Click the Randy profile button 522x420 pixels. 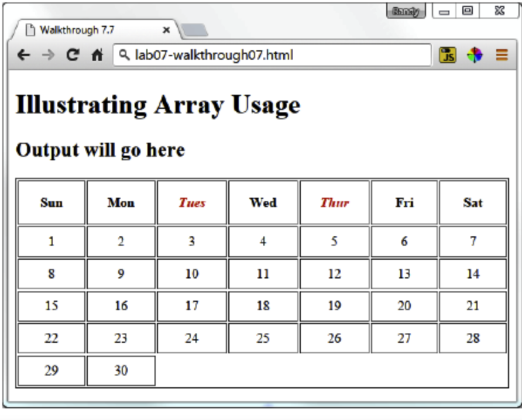pos(406,11)
